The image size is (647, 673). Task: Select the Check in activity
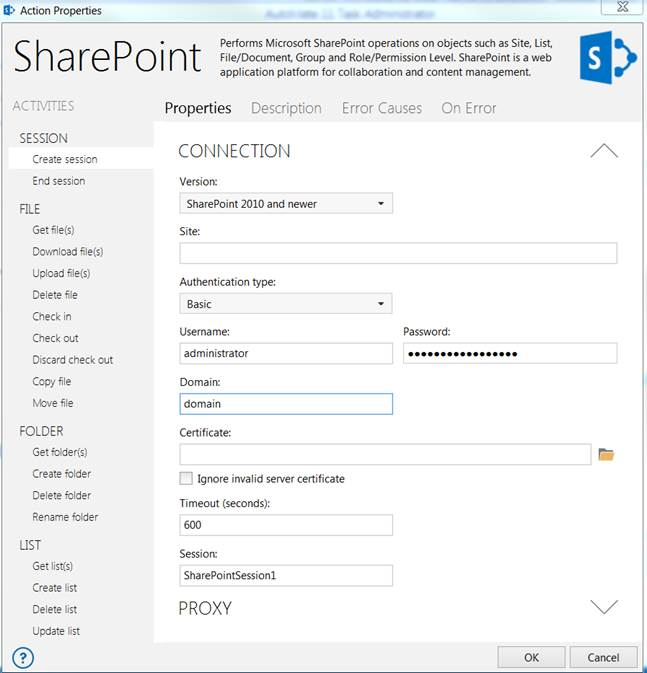pyautogui.click(x=52, y=316)
